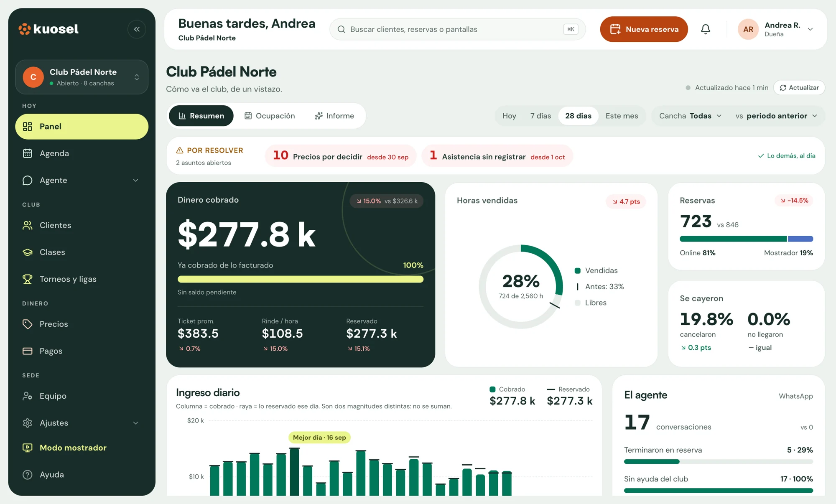Viewport: 836px width, 504px height.
Task: Open Pagos via its card icon
Action: tap(28, 351)
